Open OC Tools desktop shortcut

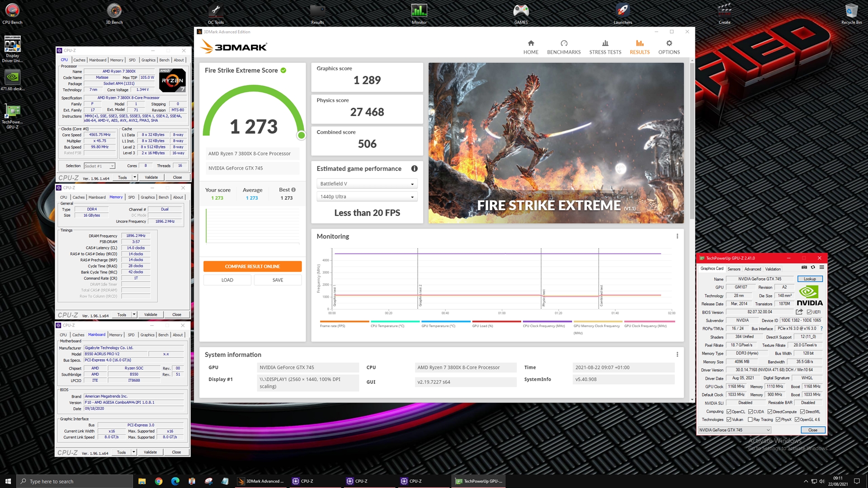(216, 14)
